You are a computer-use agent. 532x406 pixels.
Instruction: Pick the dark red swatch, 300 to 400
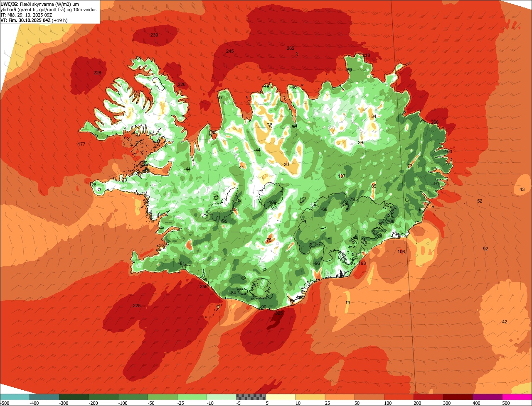click(458, 397)
